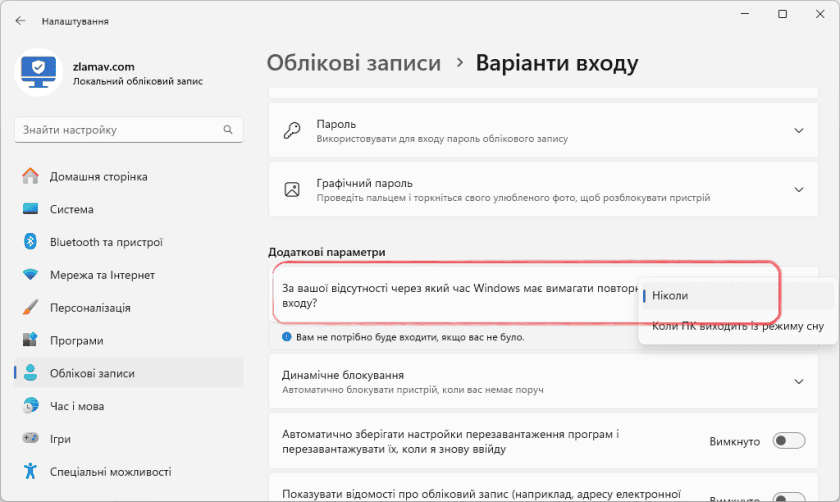Open the zlamav.com account avatar
Image resolution: width=840 pixels, height=502 pixels.
coord(39,72)
